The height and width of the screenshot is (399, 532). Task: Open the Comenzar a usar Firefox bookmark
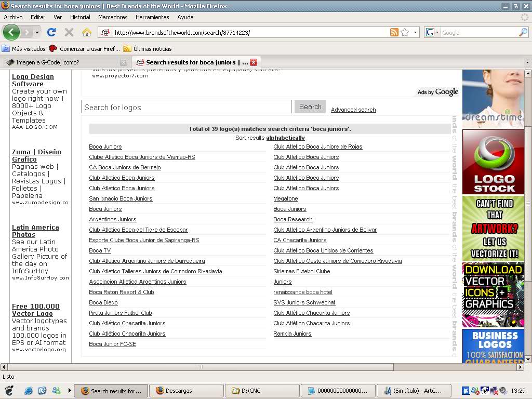pyautogui.click(x=85, y=48)
